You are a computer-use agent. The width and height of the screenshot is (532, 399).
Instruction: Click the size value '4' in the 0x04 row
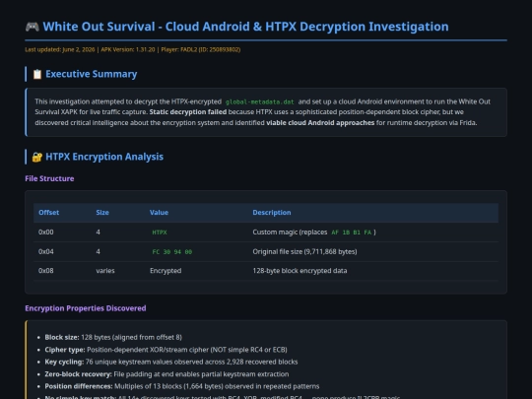click(x=99, y=252)
